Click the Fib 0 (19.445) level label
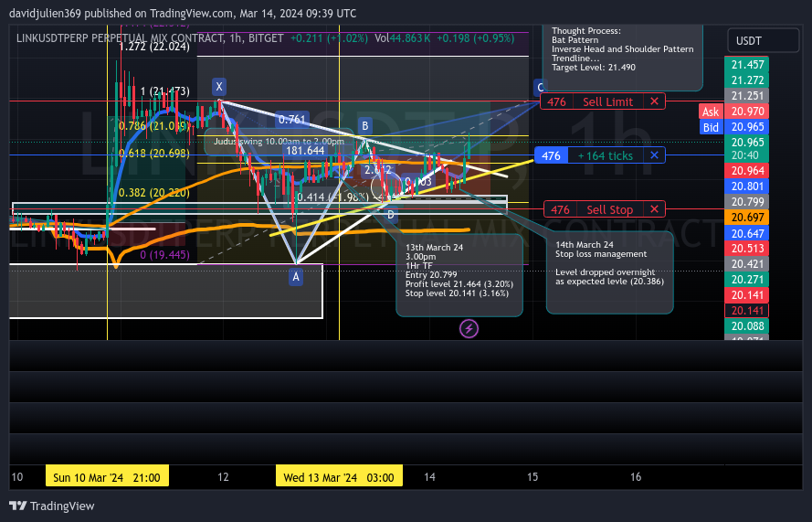The image size is (812, 522). pos(164,255)
